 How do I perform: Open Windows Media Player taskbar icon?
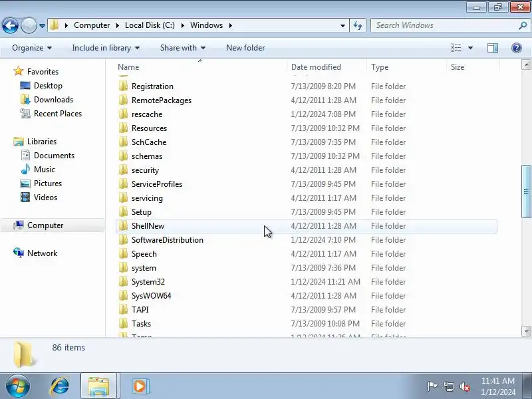click(x=140, y=386)
